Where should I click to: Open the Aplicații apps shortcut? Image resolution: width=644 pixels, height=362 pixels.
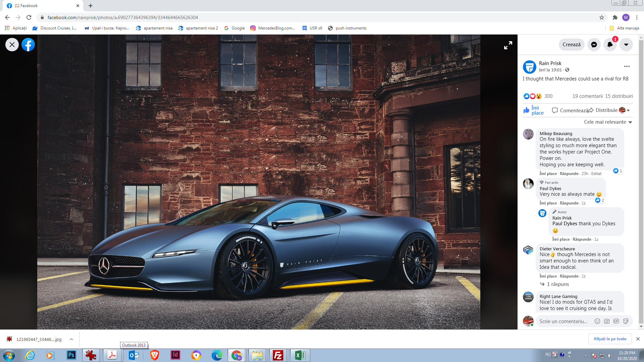click(16, 28)
